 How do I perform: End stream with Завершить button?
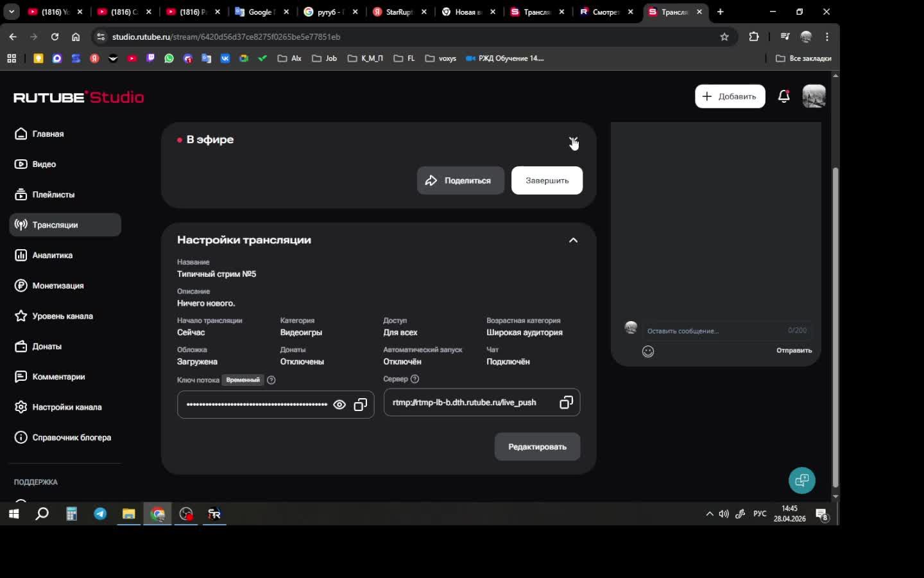pyautogui.click(x=547, y=180)
